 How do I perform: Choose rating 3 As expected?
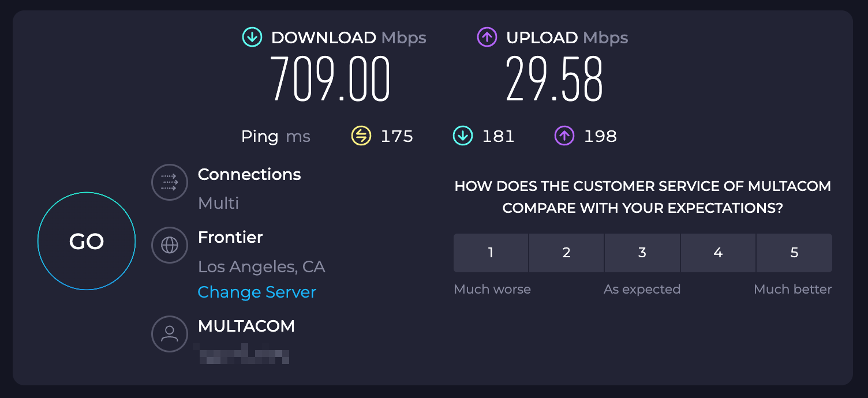(x=642, y=253)
